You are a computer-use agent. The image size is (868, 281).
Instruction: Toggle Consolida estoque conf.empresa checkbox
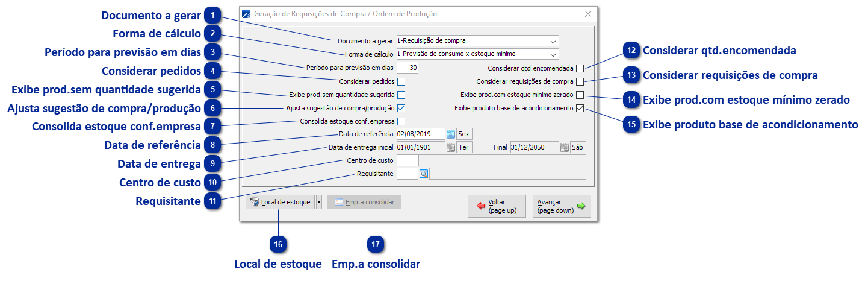(401, 122)
